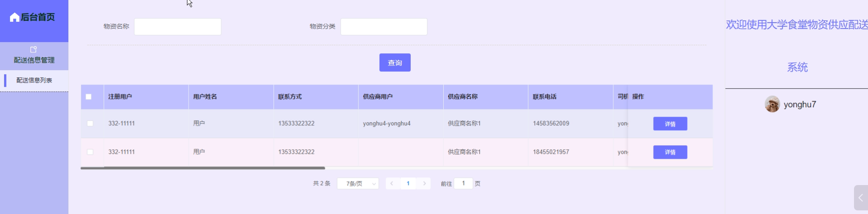
Task: Check the first row with yonghu4-yonghu4
Action: point(90,124)
